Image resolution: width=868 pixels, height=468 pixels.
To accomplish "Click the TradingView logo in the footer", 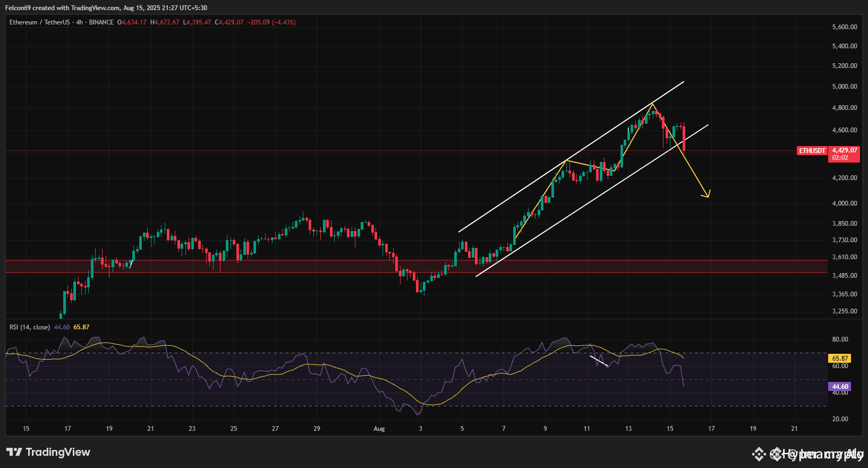I will click(x=48, y=452).
